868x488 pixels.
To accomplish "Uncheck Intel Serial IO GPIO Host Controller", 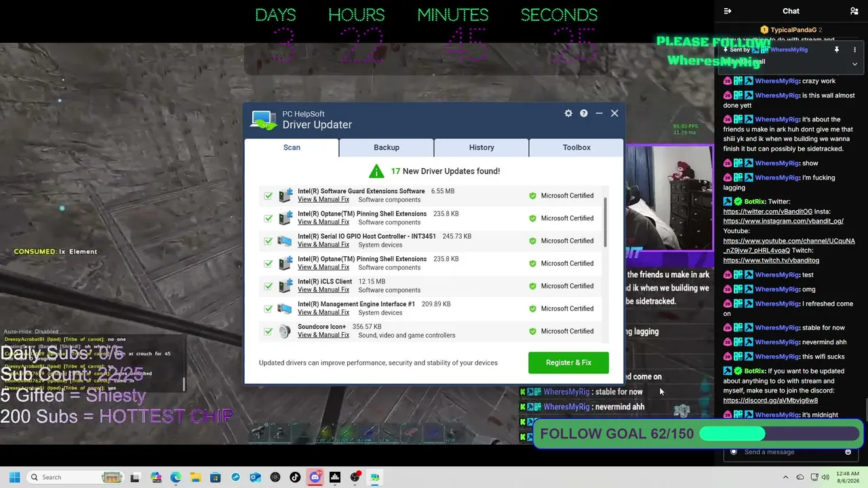I will tap(268, 241).
